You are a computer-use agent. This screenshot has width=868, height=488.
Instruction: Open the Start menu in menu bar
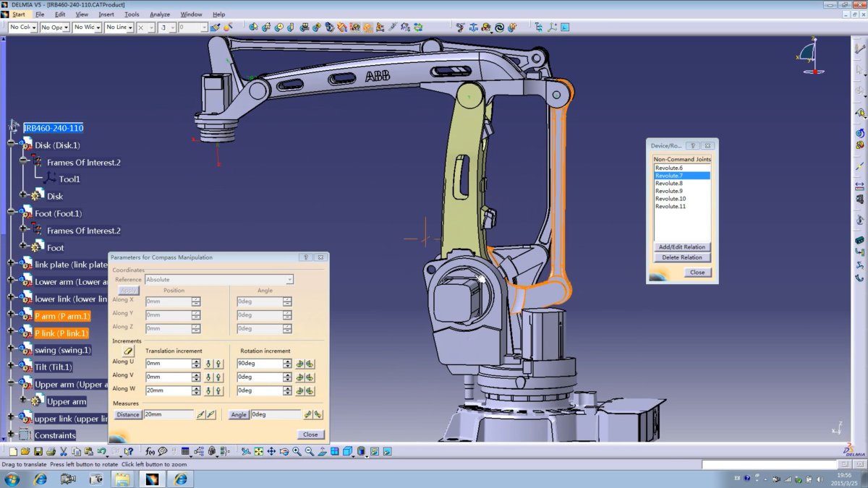(18, 14)
